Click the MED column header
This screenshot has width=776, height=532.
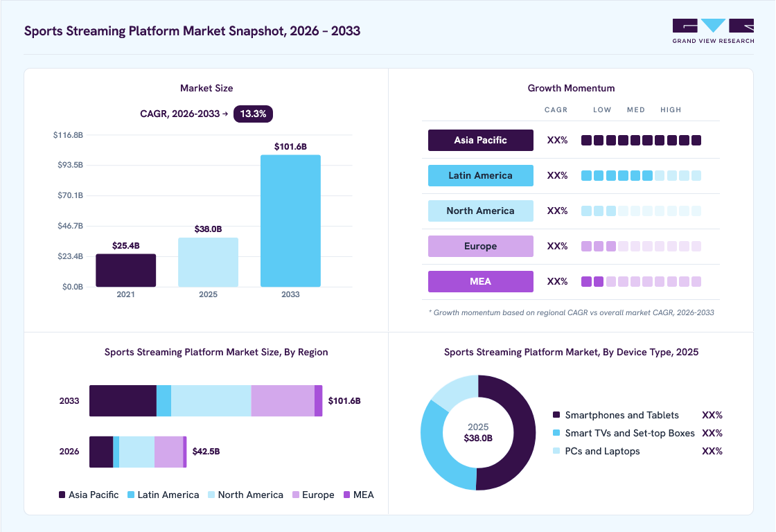[636, 110]
